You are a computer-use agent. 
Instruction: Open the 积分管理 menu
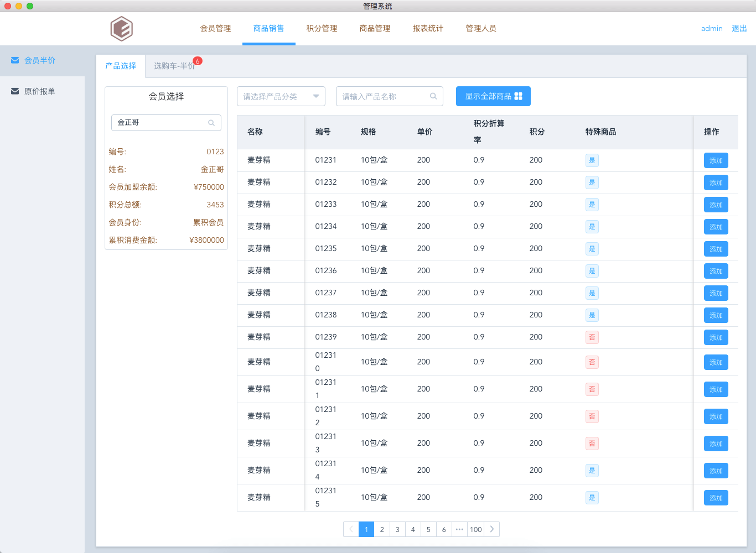click(x=322, y=28)
